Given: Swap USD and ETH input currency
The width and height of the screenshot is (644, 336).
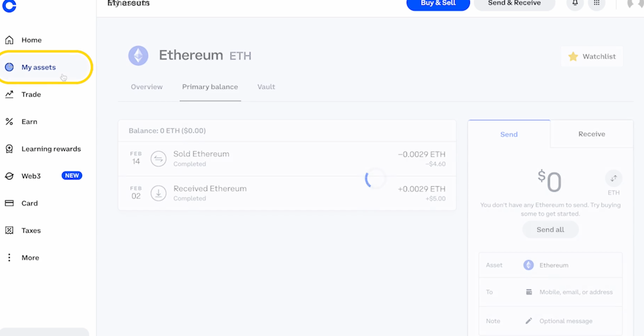Looking at the screenshot, I should click(613, 178).
